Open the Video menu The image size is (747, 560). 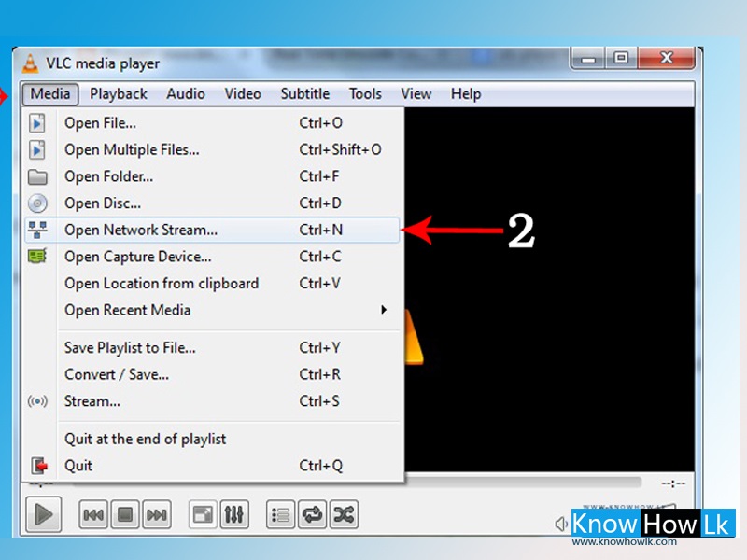(243, 94)
